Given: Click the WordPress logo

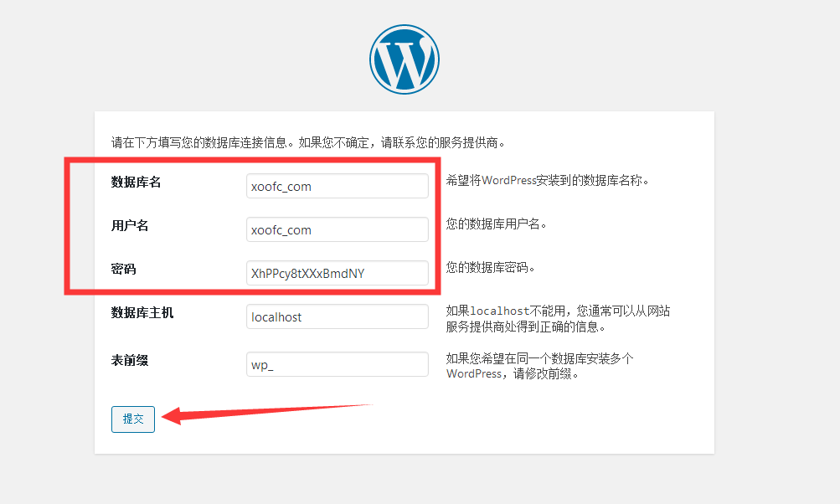Looking at the screenshot, I should click(405, 59).
